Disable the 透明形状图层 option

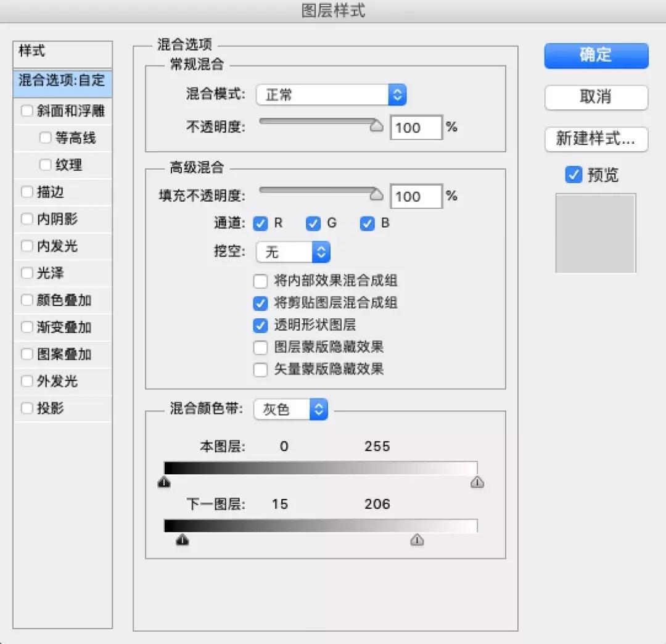coord(260,325)
